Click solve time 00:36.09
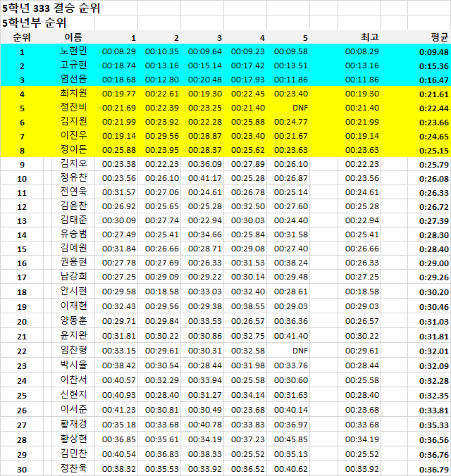451x476 pixels. [x=205, y=164]
